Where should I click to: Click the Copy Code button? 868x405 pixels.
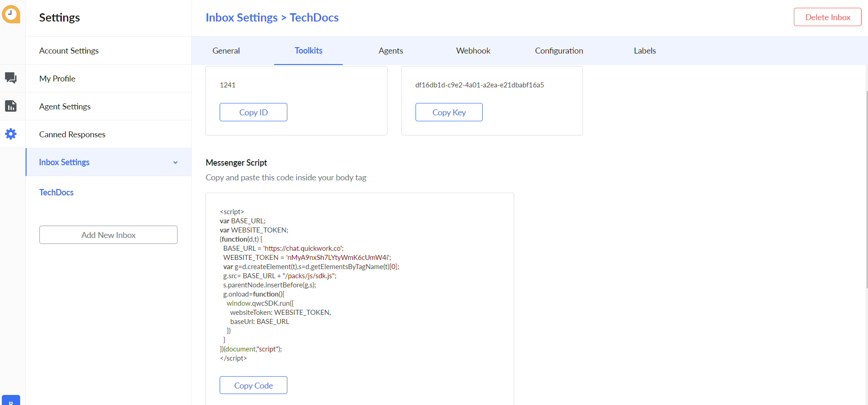[253, 385]
